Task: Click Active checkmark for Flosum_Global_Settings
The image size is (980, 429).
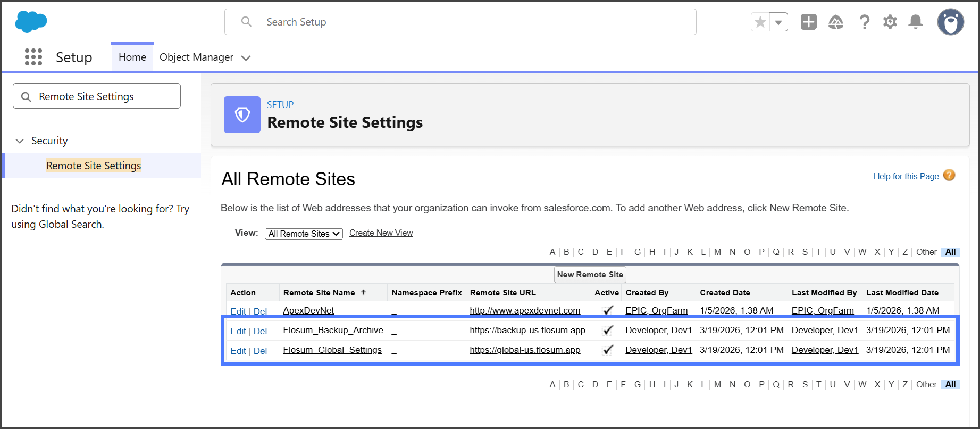Action: click(x=607, y=350)
